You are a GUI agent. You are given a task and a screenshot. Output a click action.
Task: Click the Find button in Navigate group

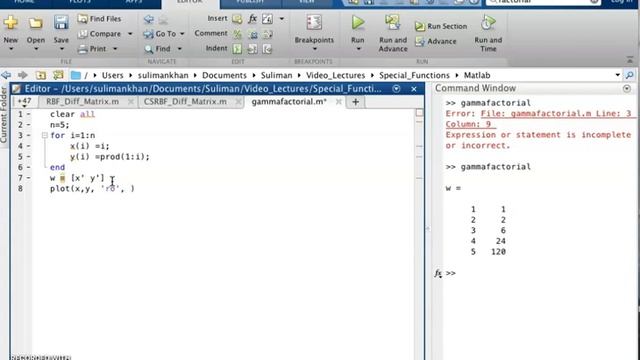(x=157, y=49)
